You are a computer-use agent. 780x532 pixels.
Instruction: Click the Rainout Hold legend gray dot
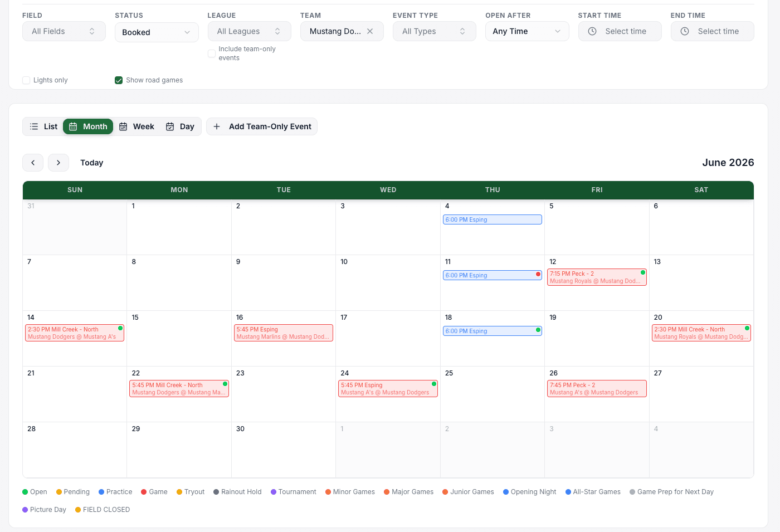[x=216, y=492]
